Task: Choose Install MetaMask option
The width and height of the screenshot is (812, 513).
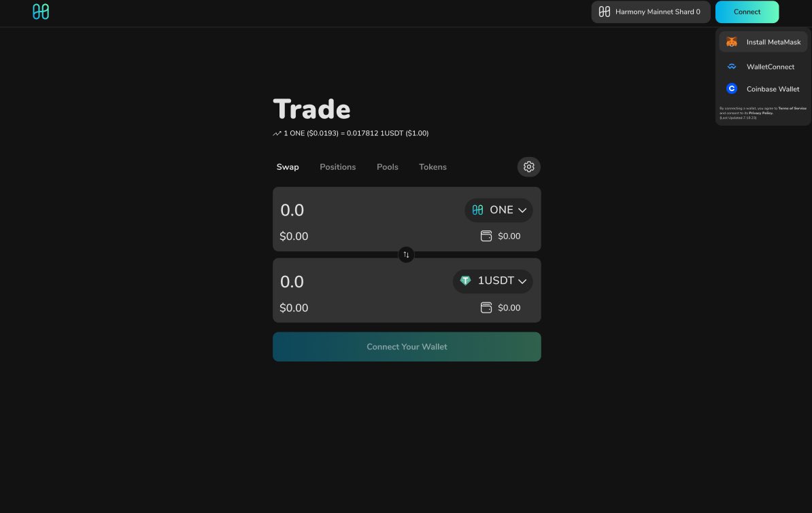Action: (x=763, y=42)
